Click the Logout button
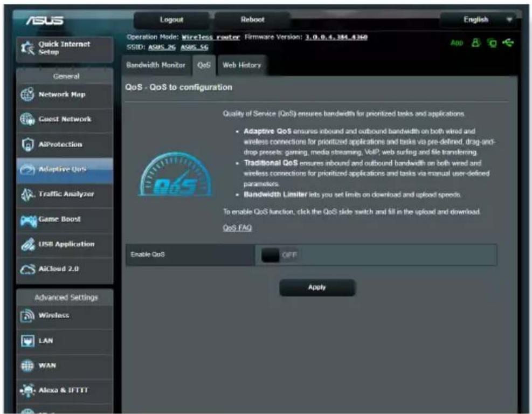Viewport: 532px width, 414px height. [171, 20]
